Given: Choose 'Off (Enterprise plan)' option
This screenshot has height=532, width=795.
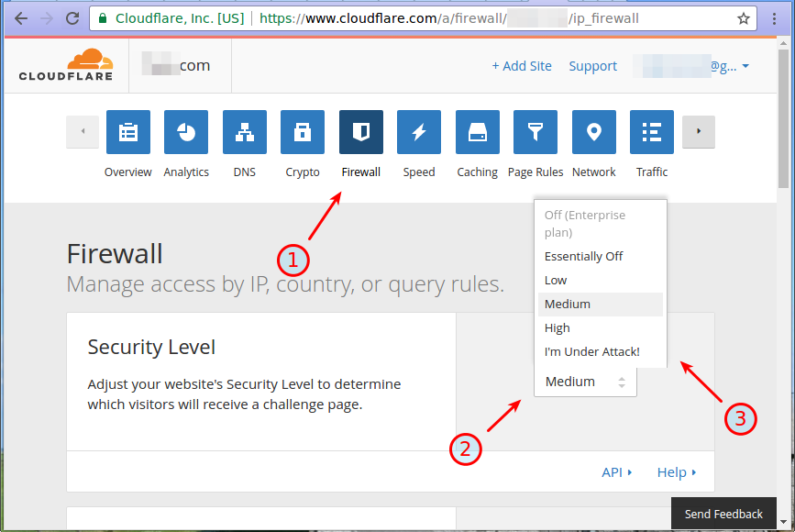Looking at the screenshot, I should pos(601,223).
